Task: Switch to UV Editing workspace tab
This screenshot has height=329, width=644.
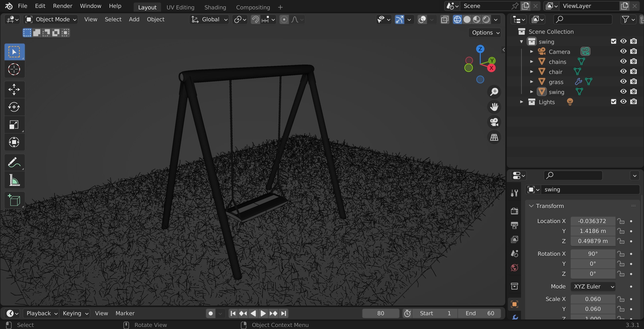Action: (x=180, y=7)
